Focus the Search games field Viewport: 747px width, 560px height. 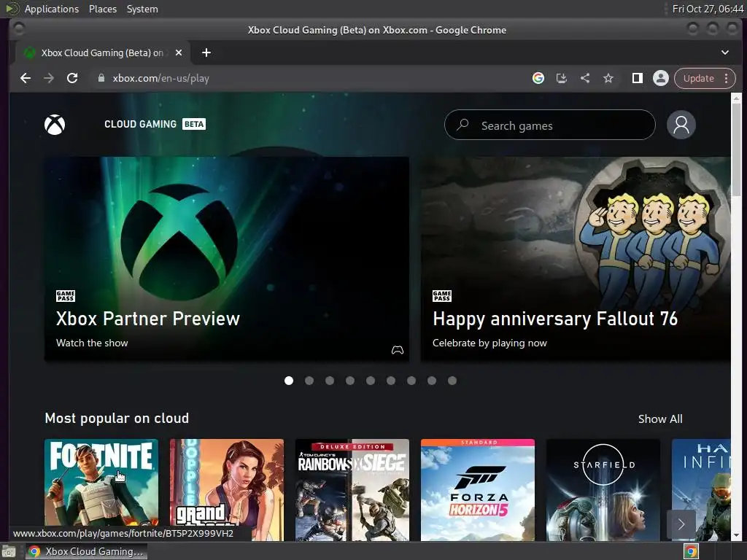(x=550, y=125)
